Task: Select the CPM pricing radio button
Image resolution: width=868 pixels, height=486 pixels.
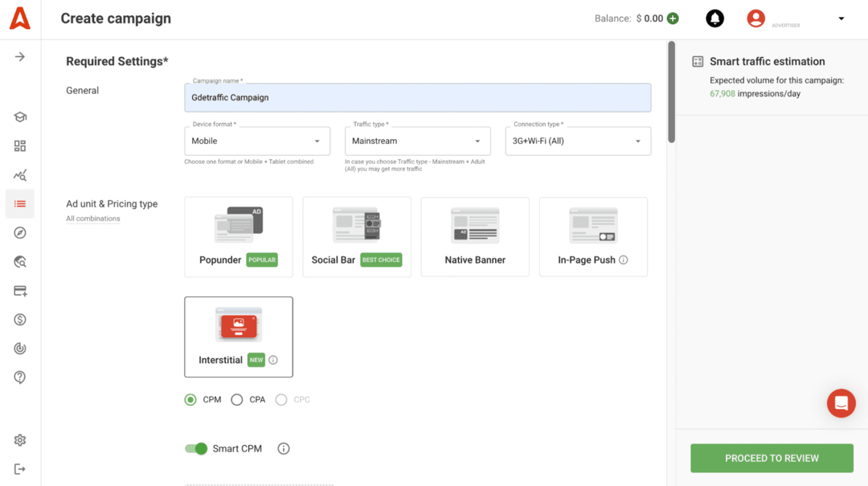Action: tap(190, 400)
